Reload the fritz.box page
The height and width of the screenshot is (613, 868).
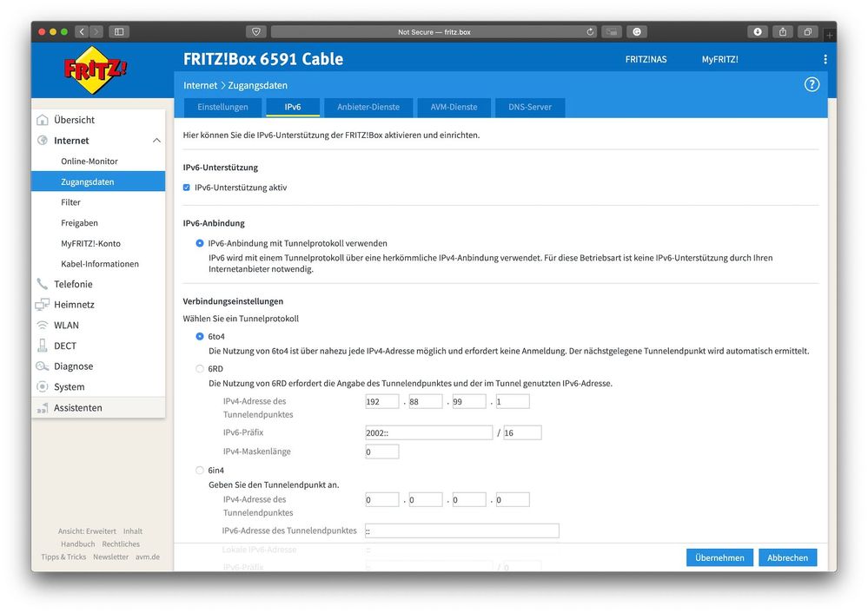(590, 32)
